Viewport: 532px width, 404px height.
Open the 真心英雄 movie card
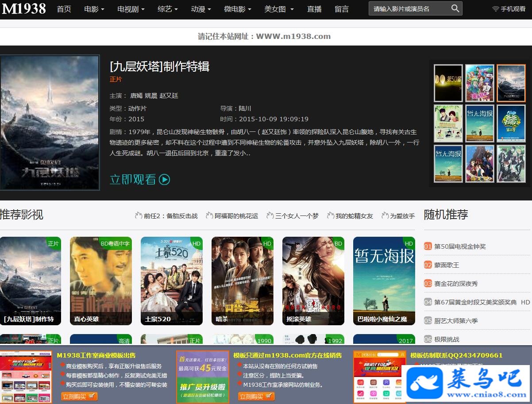[101, 281]
